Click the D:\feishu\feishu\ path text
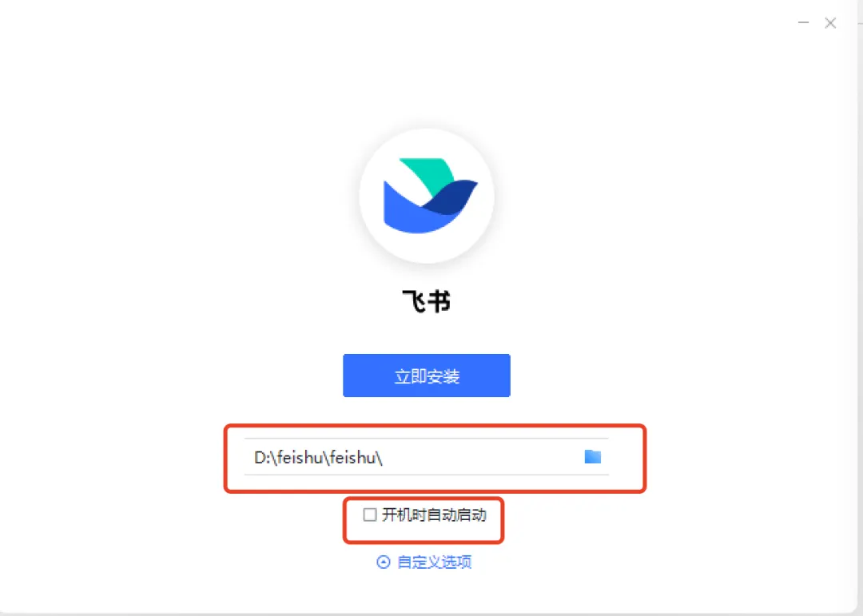The height and width of the screenshot is (616, 863). coord(318,458)
